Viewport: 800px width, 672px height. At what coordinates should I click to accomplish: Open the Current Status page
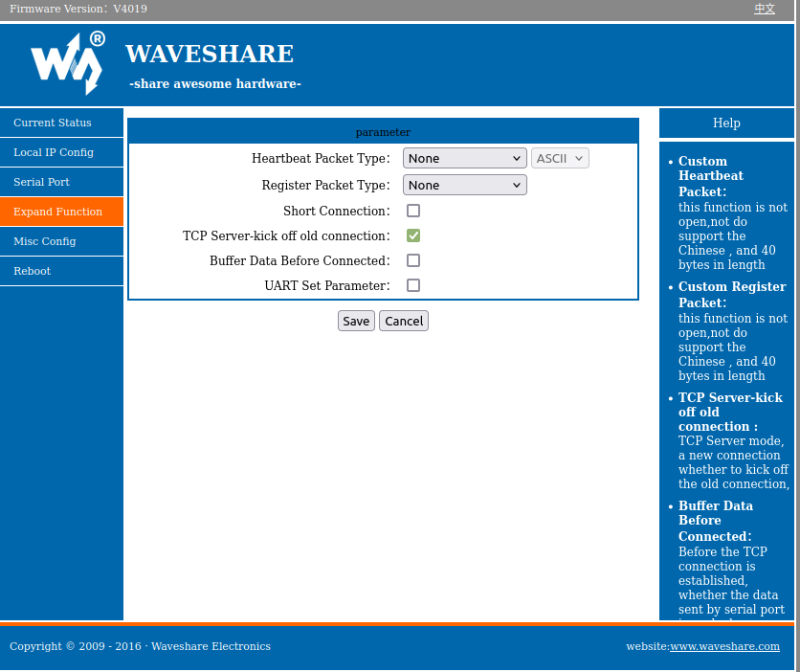click(x=53, y=123)
